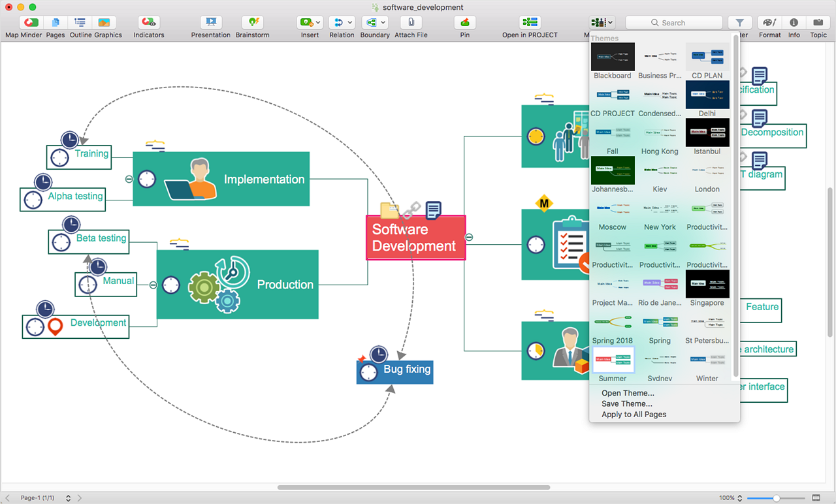Click the fit-to-window icon in status bar
The image size is (836, 504).
816,498
